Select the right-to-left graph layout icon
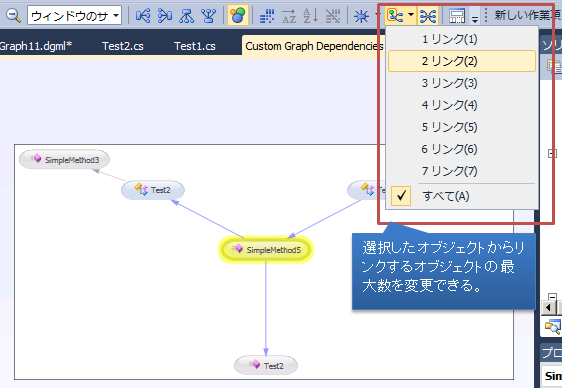 (x=165, y=16)
